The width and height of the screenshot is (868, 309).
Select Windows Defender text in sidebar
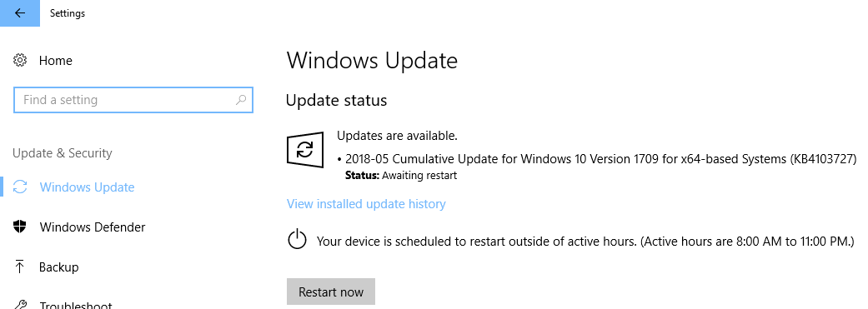[93, 227]
